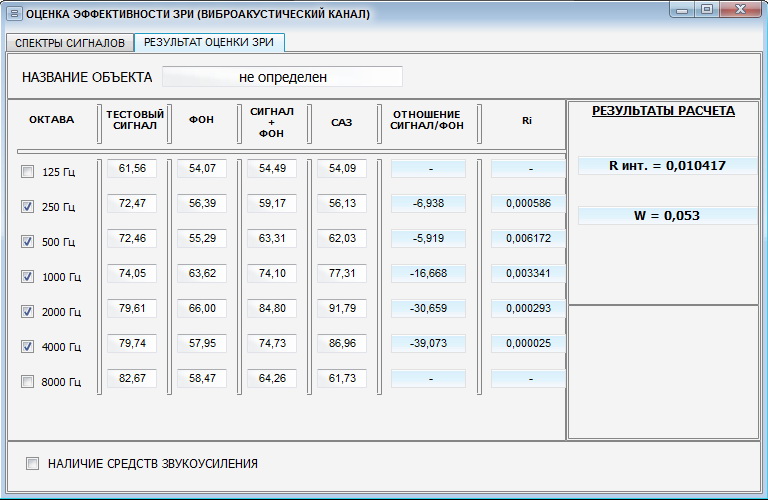This screenshot has height=500, width=768.
Task: Minimize the application window
Action: (682, 11)
